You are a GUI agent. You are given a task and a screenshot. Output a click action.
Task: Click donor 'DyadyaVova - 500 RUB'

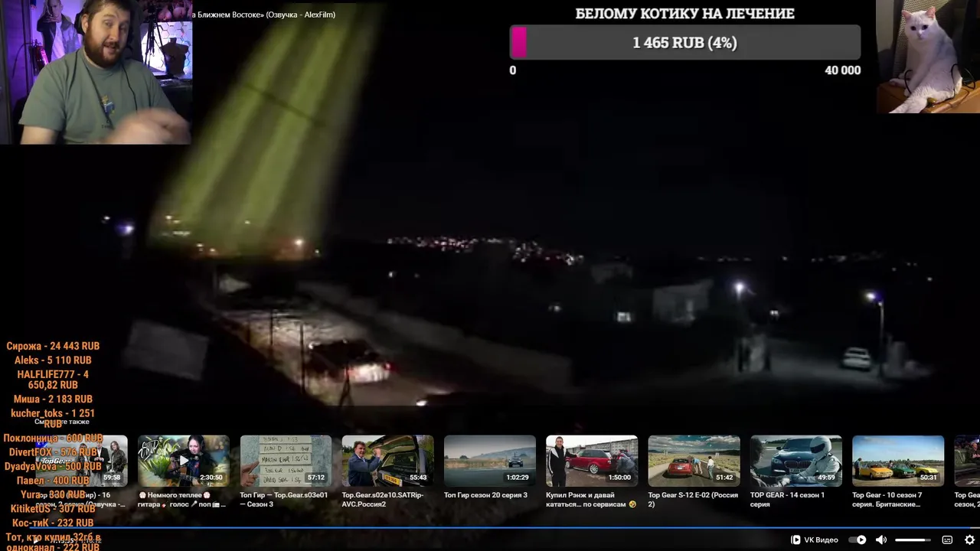(x=53, y=467)
